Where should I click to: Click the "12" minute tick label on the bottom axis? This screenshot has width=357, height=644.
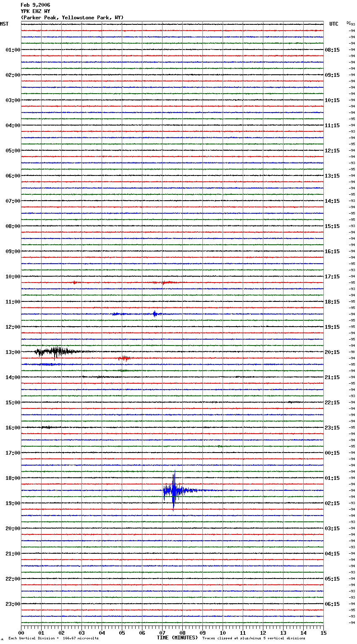pos(263,633)
